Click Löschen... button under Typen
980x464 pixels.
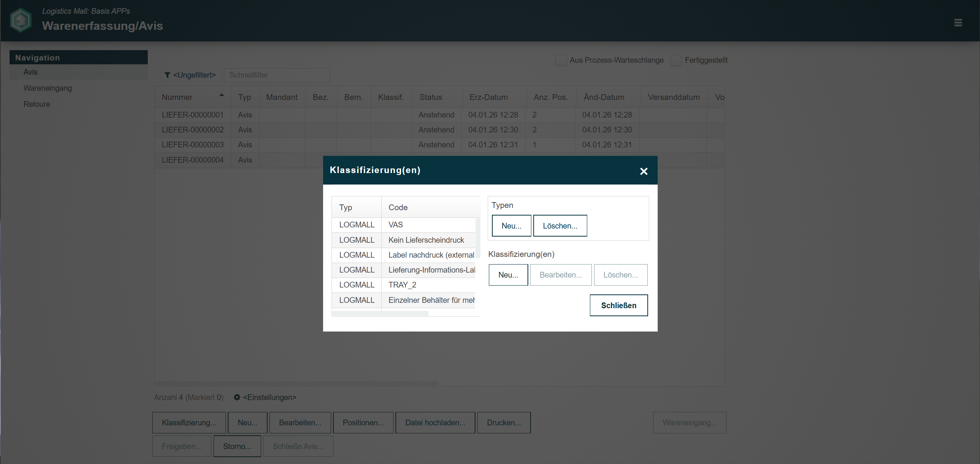[560, 226]
